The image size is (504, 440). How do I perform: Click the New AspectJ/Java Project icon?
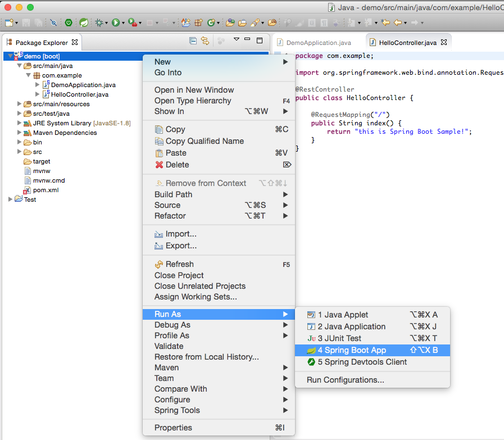coord(186,22)
